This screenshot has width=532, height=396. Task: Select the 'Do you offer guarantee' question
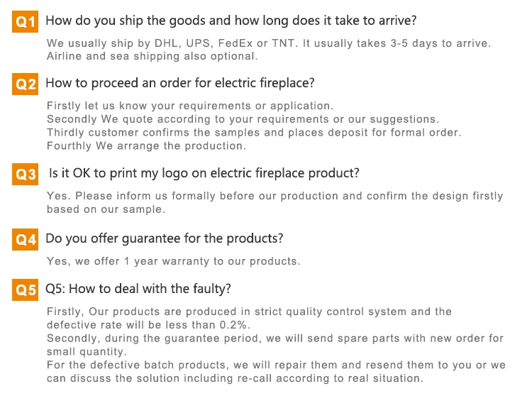tap(165, 238)
